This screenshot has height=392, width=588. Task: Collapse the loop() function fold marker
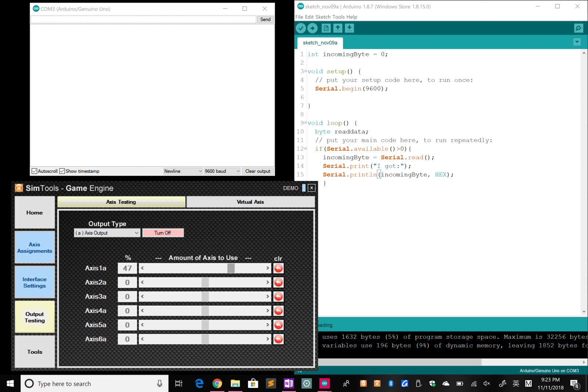305,123
